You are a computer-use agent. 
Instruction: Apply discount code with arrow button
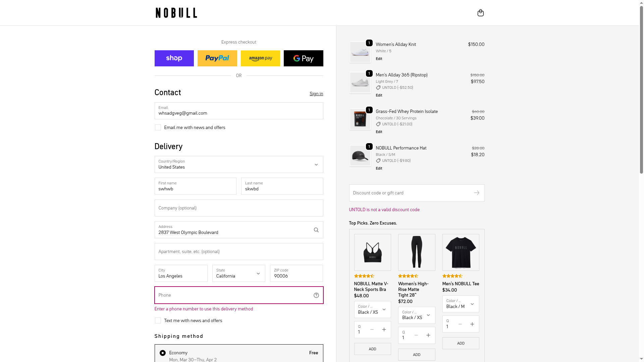[476, 193]
